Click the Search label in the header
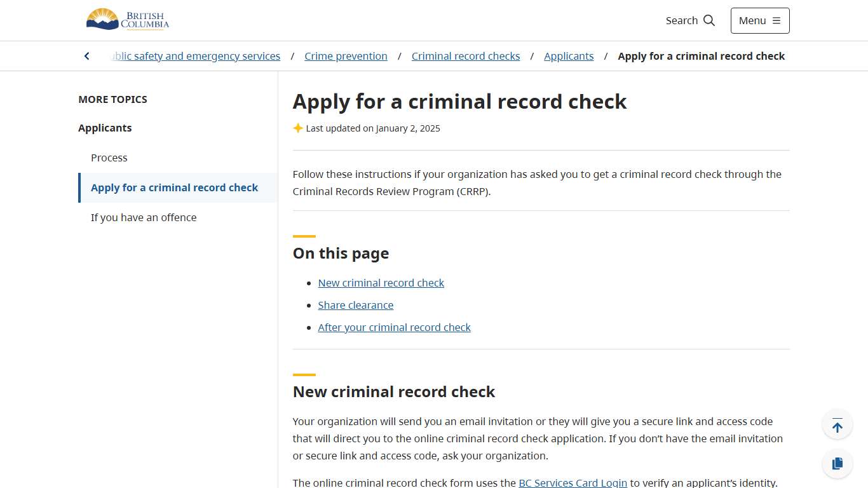The width and height of the screenshot is (868, 488). 681,20
